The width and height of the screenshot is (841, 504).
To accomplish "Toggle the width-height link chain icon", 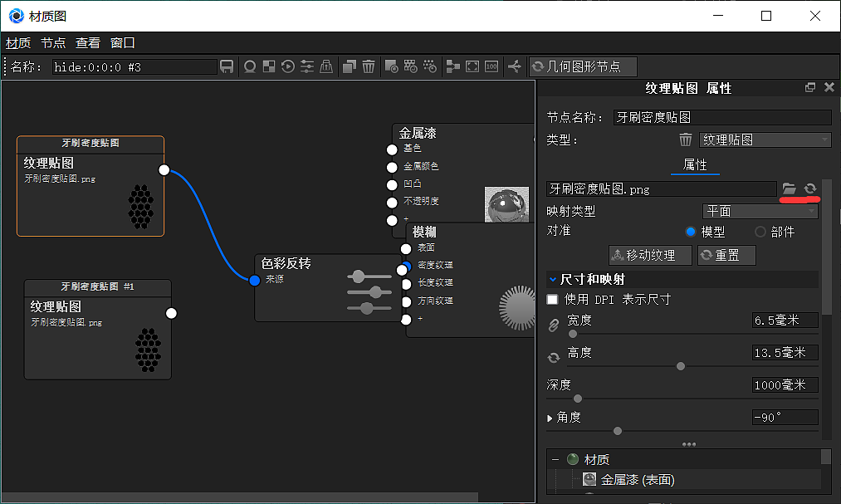I will click(554, 326).
